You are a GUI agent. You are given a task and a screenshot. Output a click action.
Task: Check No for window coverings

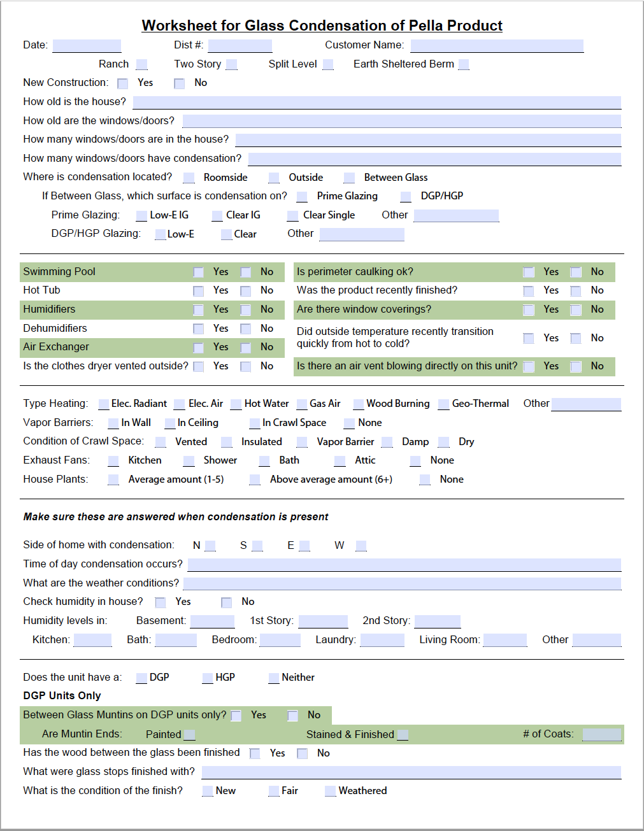pyautogui.click(x=576, y=309)
